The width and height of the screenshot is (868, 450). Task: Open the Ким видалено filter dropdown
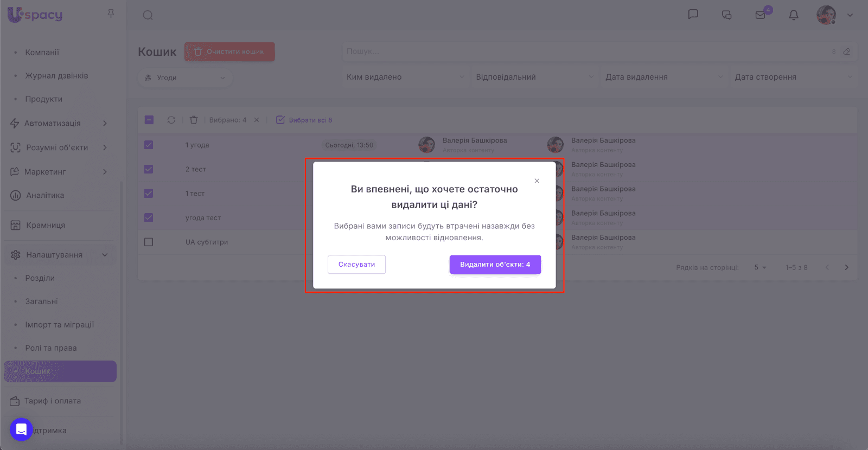(x=405, y=77)
